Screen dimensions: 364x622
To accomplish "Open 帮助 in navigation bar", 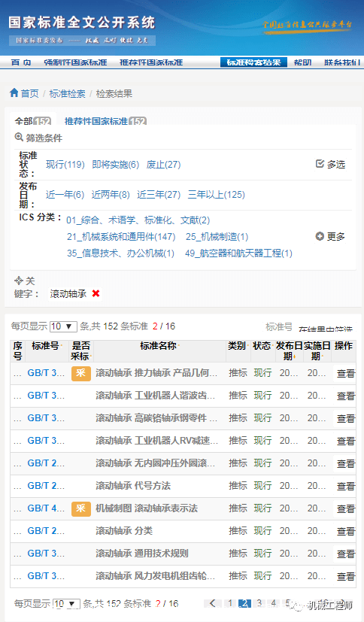I will (302, 62).
